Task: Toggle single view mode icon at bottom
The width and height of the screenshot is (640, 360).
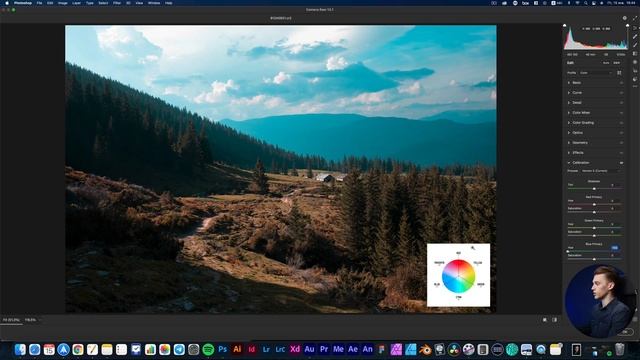Action: [x=544, y=320]
